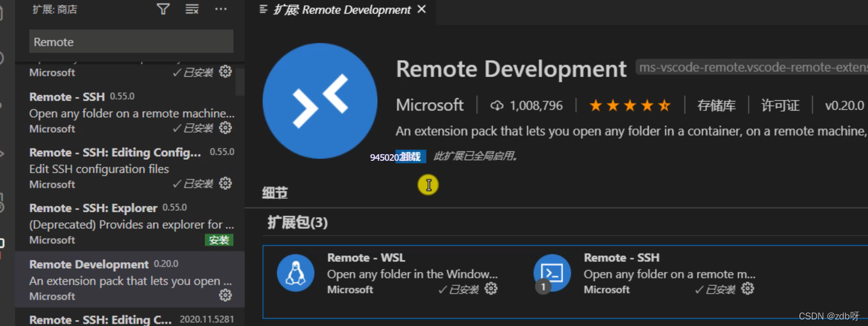This screenshot has height=326, width=868.
Task: Click the extension list scrollbar
Action: click(x=240, y=82)
